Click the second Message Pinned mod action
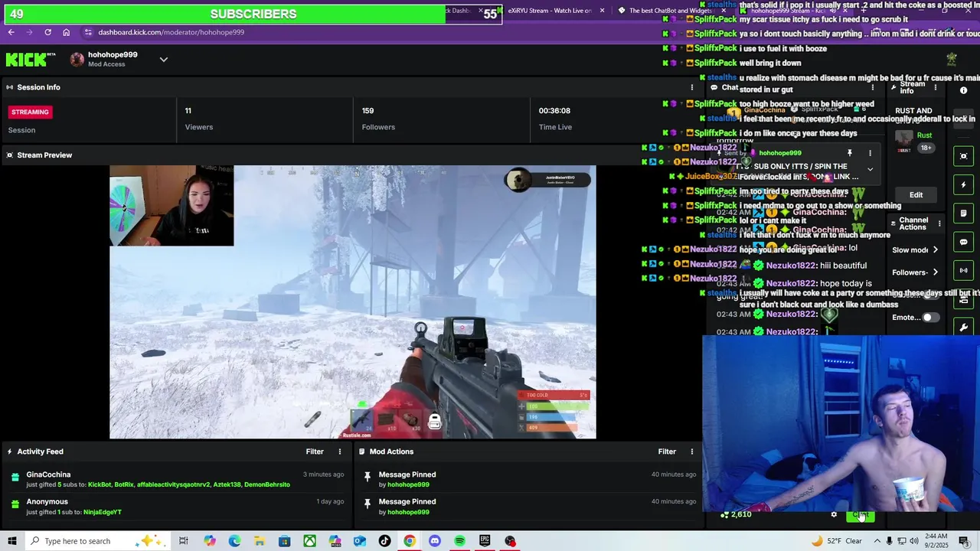 tap(528, 507)
